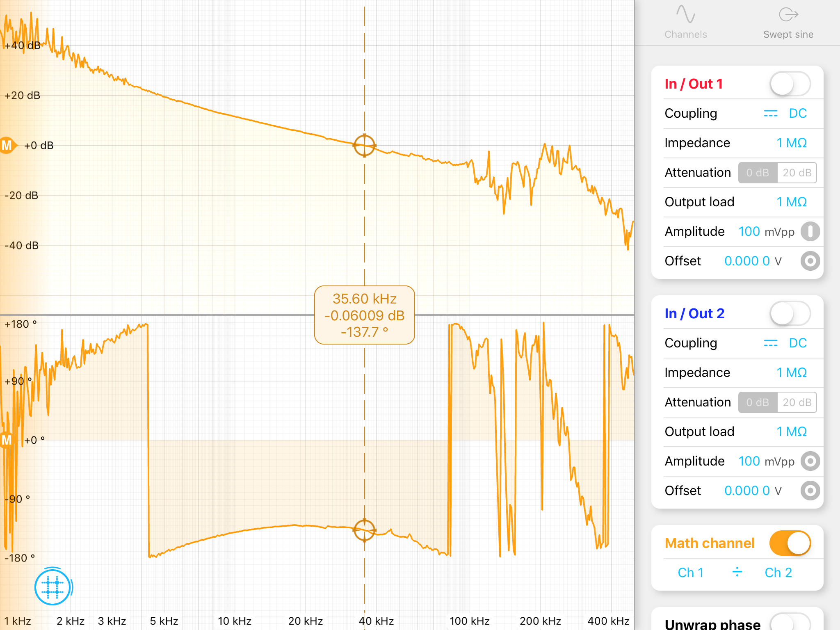The height and width of the screenshot is (630, 840).
Task: Change In / Out 2 coupling from DC
Action: click(785, 343)
